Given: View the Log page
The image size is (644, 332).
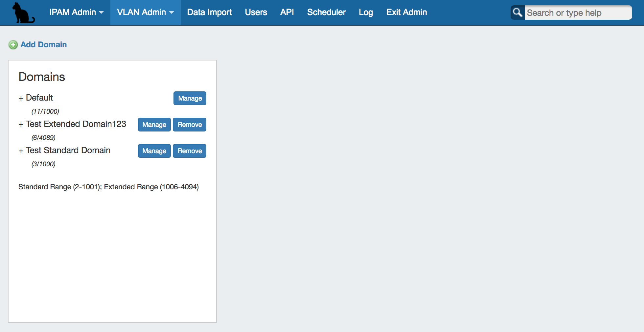Looking at the screenshot, I should click(366, 12).
